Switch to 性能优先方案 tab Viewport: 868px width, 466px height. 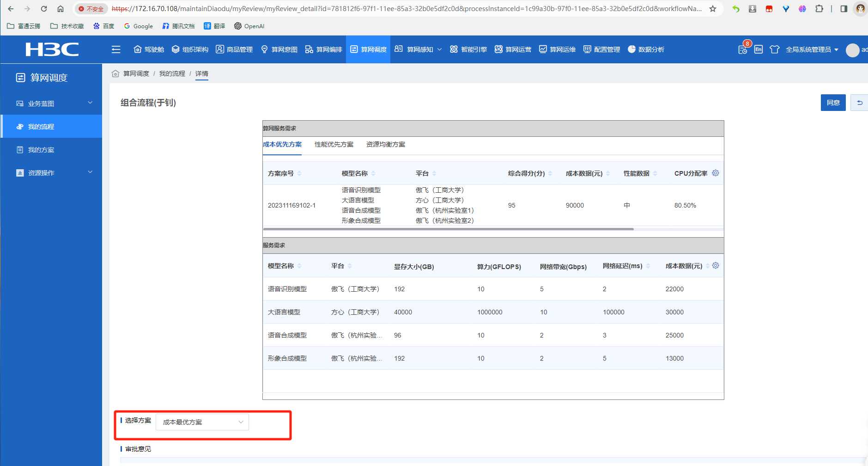(334, 144)
